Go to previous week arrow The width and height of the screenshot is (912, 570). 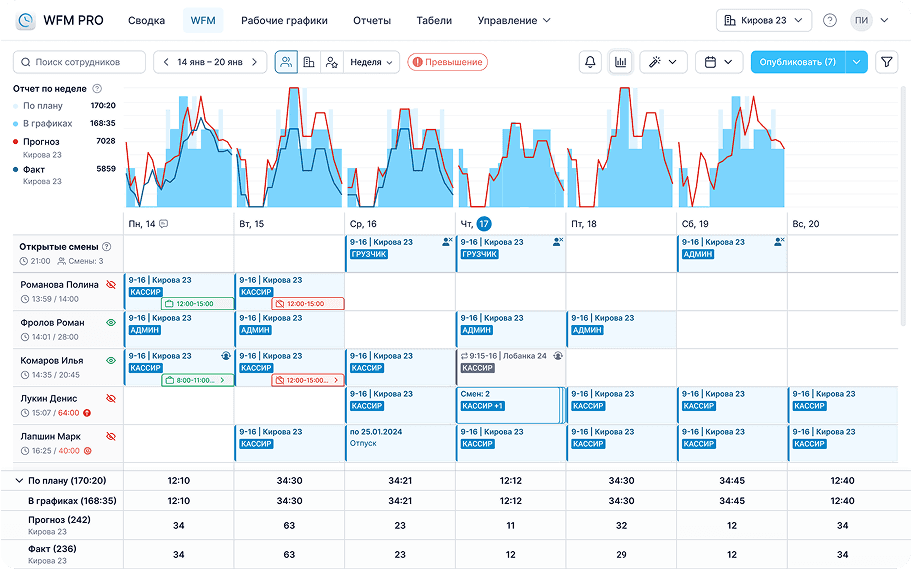click(166, 62)
